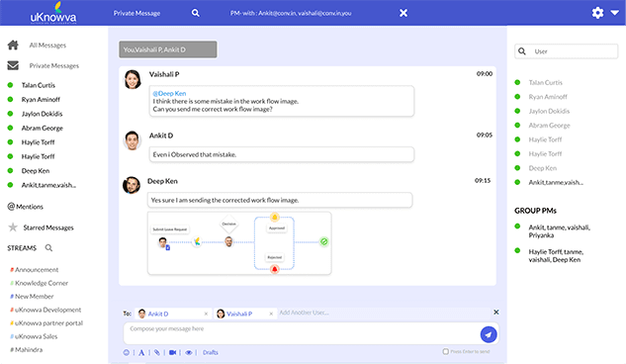Open text formatting A icon
626x364 pixels.
coord(141,352)
